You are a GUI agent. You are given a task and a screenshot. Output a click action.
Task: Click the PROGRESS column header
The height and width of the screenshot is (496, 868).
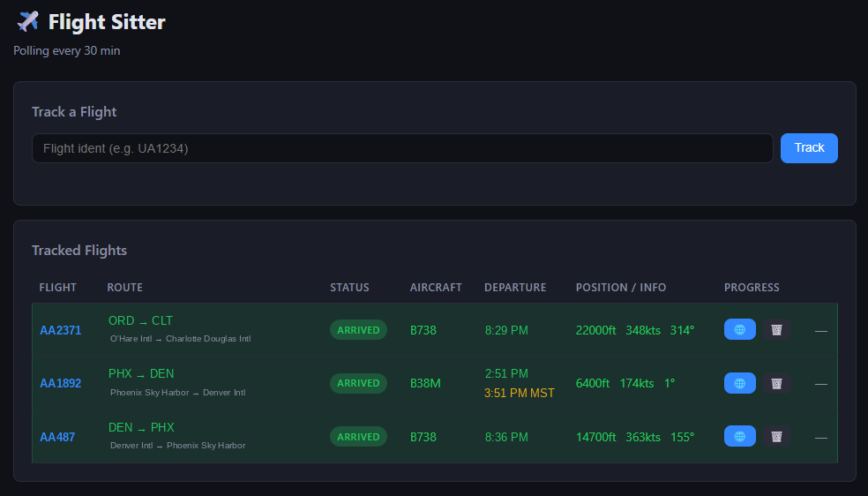coord(752,288)
